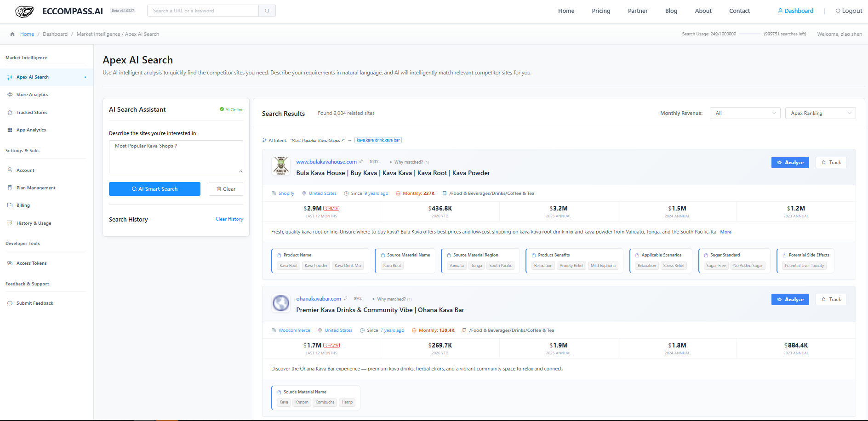Image resolution: width=868 pixels, height=421 pixels.
Task: Open Blog in top navigation
Action: click(x=671, y=11)
